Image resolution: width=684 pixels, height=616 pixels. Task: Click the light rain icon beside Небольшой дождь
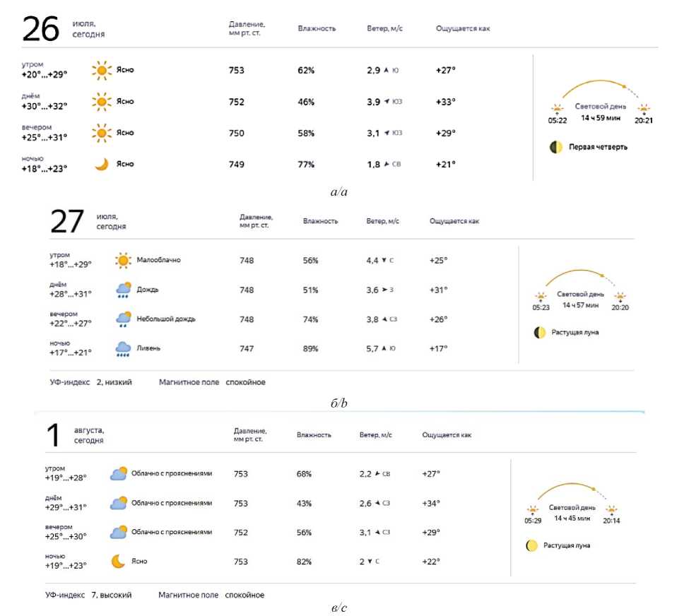123,319
